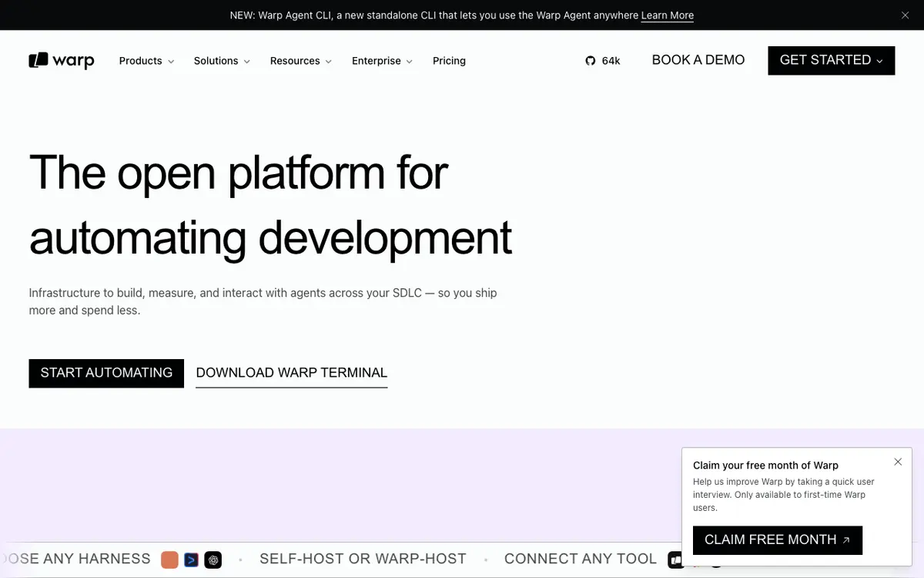
Task: Expand the Products menu
Action: click(146, 61)
